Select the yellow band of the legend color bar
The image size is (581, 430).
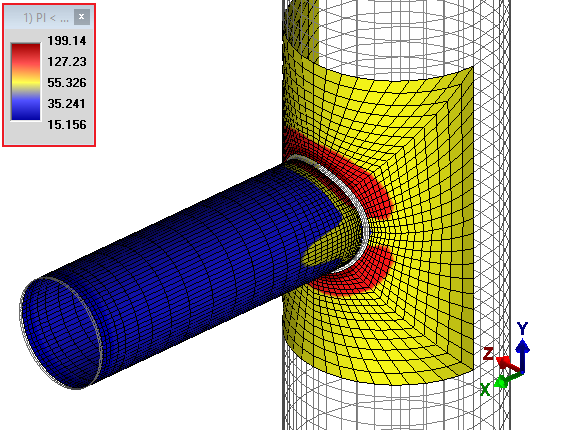point(26,82)
